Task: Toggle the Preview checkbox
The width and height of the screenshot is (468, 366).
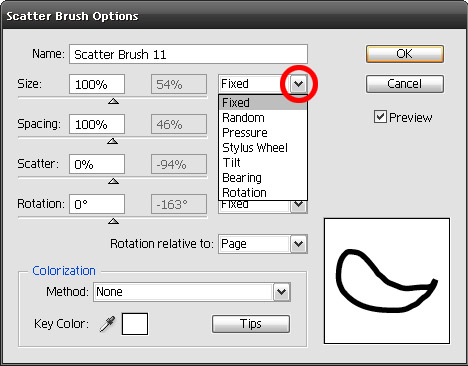Action: tap(380, 117)
